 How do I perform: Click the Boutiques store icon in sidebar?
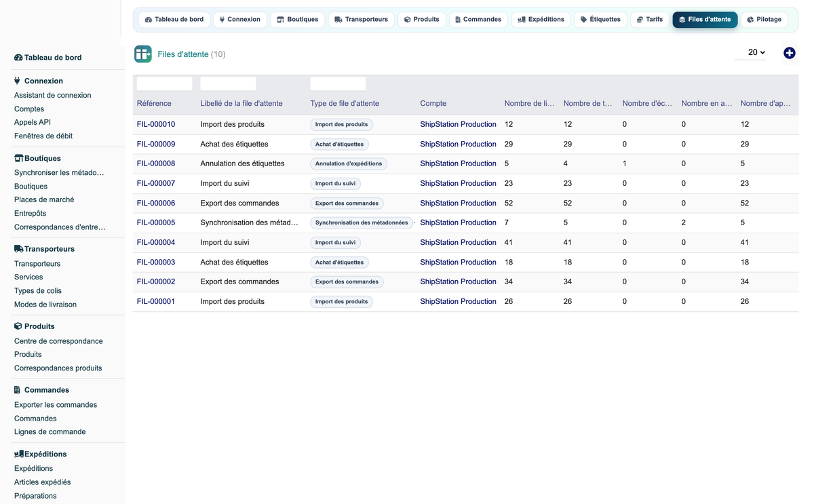pyautogui.click(x=19, y=158)
